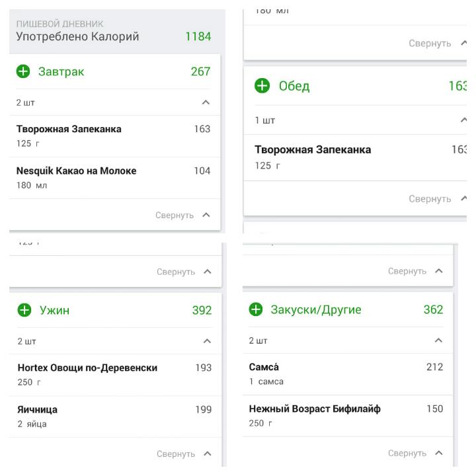Open Творожная Запеканка entry in Завтрак
This screenshot has height=476, width=476.
coord(115,136)
